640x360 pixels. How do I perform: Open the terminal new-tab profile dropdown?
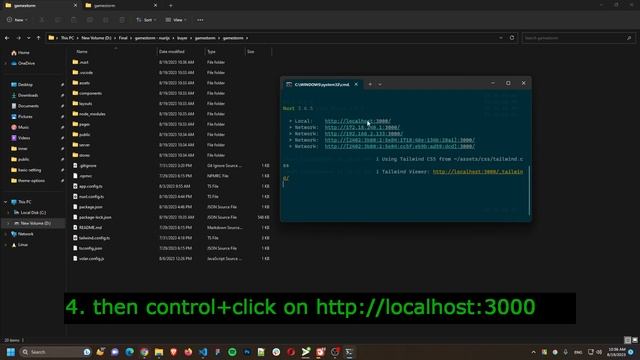tap(380, 84)
